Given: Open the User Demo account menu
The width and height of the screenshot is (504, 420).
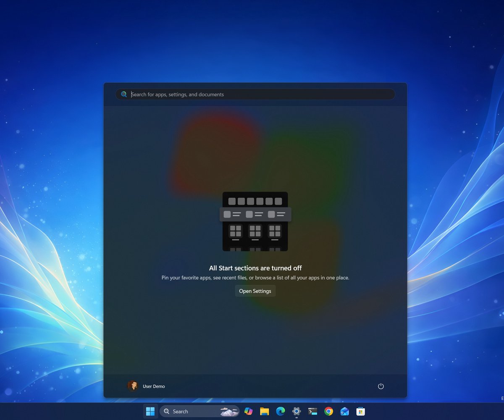Looking at the screenshot, I should pyautogui.click(x=147, y=386).
